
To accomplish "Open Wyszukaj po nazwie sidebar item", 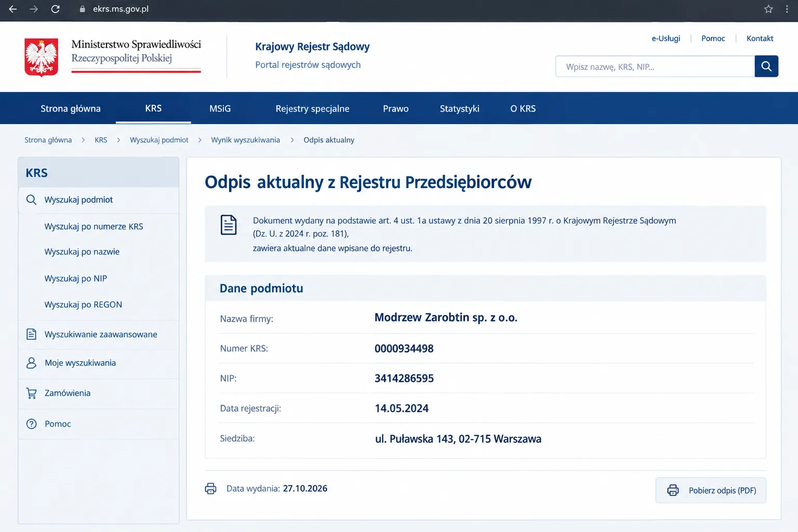I will point(82,251).
